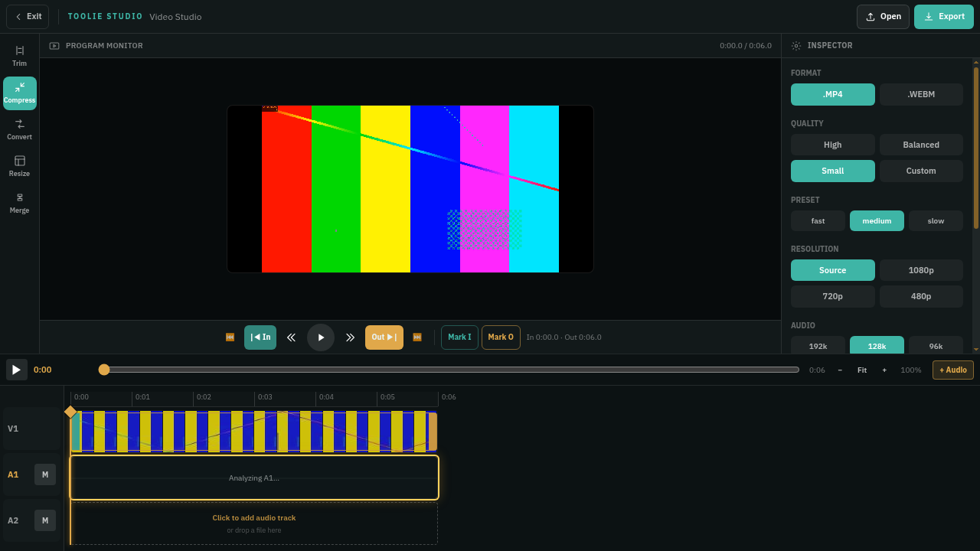Click Mark O button
Viewport: 980px width, 551px height.
(501, 337)
